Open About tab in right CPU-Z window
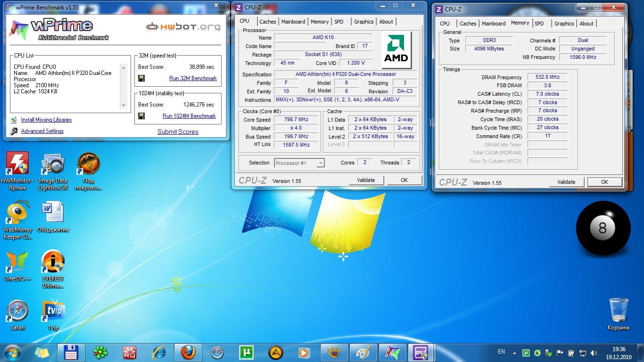644x362 pixels. [x=586, y=24]
